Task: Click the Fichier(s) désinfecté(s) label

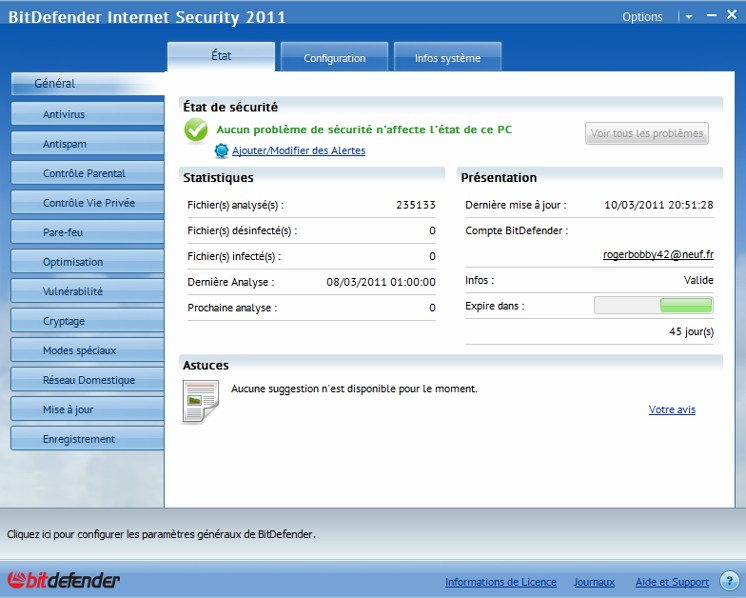Action: (x=242, y=231)
